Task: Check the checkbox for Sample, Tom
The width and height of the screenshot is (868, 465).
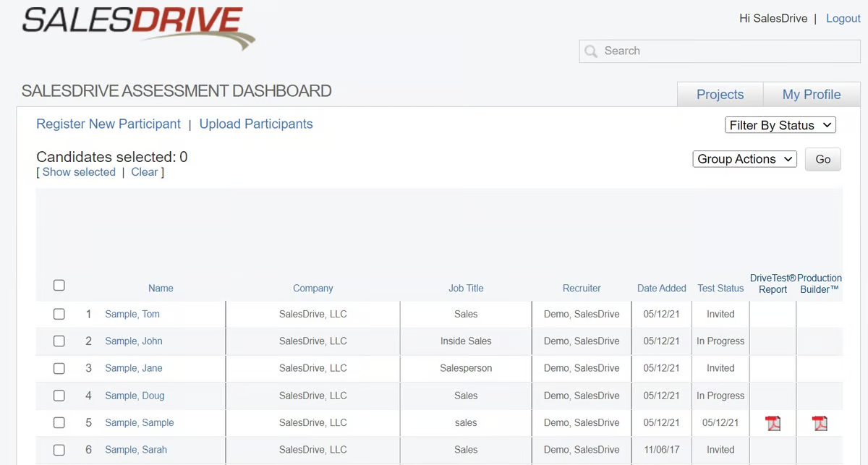Action: tap(59, 313)
